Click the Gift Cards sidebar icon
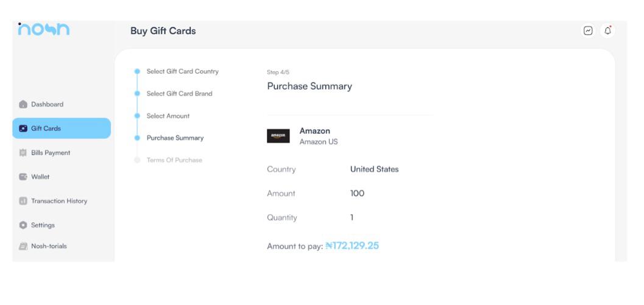Screen dimensions: 644x305 click(x=23, y=128)
